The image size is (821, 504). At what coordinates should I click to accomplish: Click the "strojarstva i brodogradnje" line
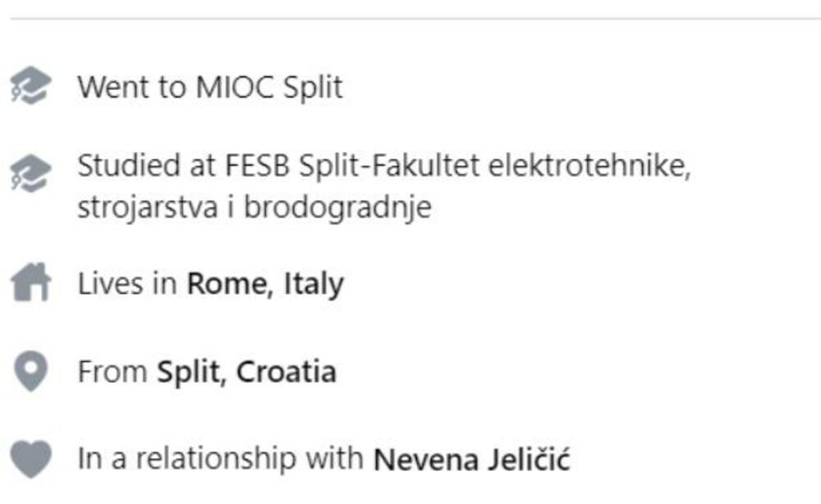pos(254,208)
